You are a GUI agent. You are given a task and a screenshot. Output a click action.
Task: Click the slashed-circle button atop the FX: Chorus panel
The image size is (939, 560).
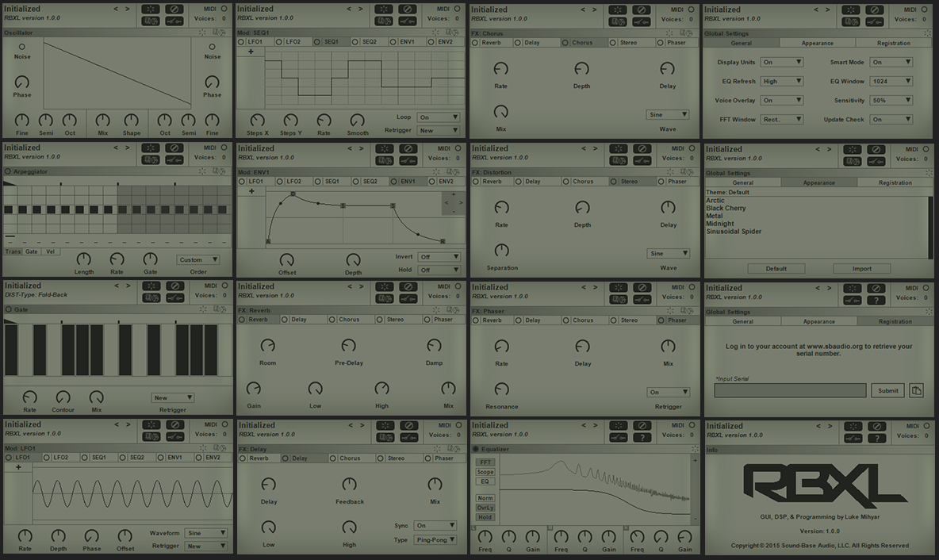pos(642,10)
